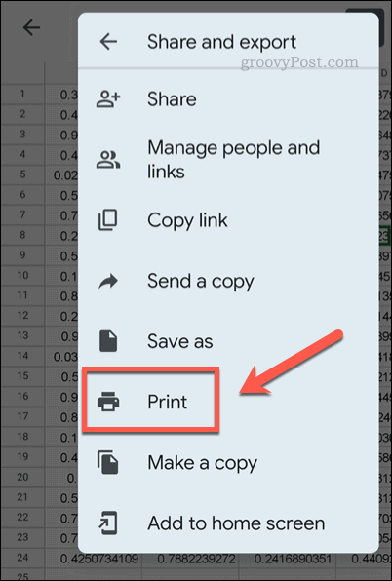The image size is (392, 581).
Task: Select row 10 header in spreadsheet
Action: (x=22, y=275)
